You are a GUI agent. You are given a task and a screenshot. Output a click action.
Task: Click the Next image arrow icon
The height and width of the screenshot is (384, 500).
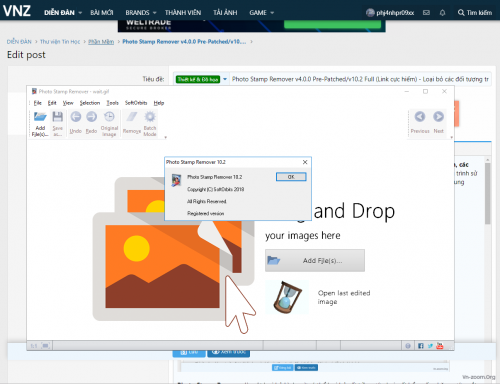tap(438, 117)
